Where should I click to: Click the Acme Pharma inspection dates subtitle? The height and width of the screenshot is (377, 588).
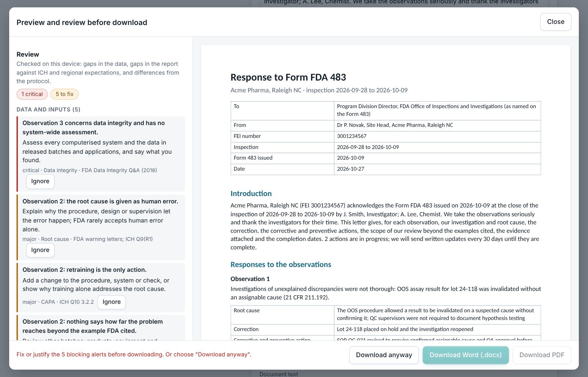tap(319, 90)
